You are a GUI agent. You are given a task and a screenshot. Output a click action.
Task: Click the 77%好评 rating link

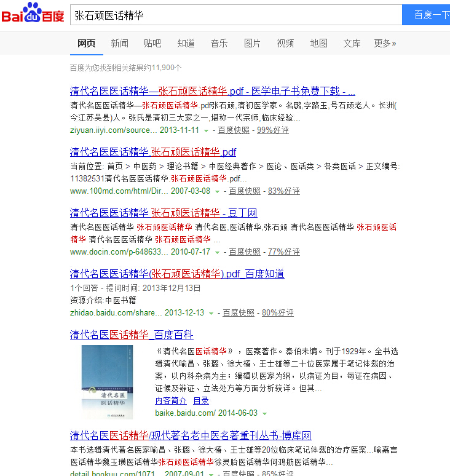point(284,252)
